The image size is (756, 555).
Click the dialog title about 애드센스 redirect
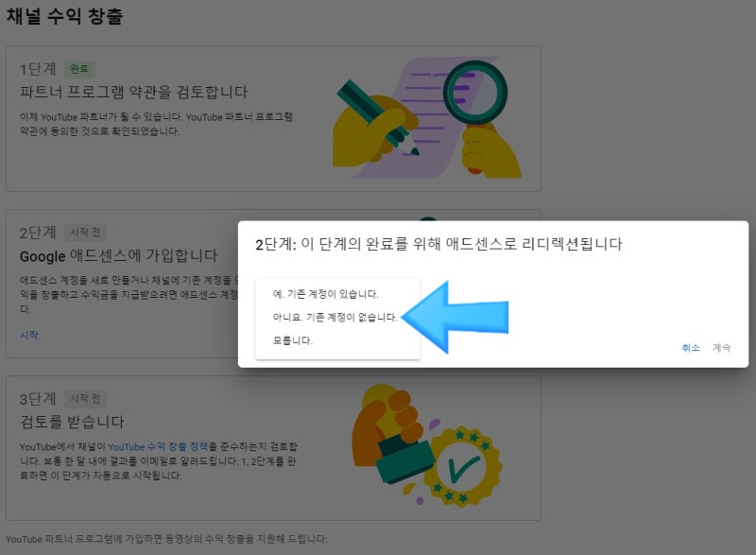[438, 244]
